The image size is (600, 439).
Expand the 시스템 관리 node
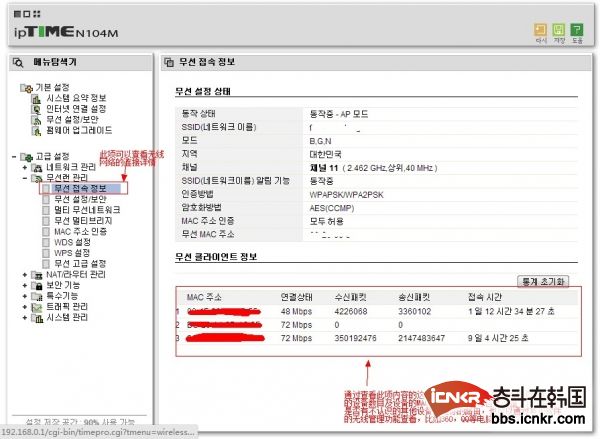(25, 318)
